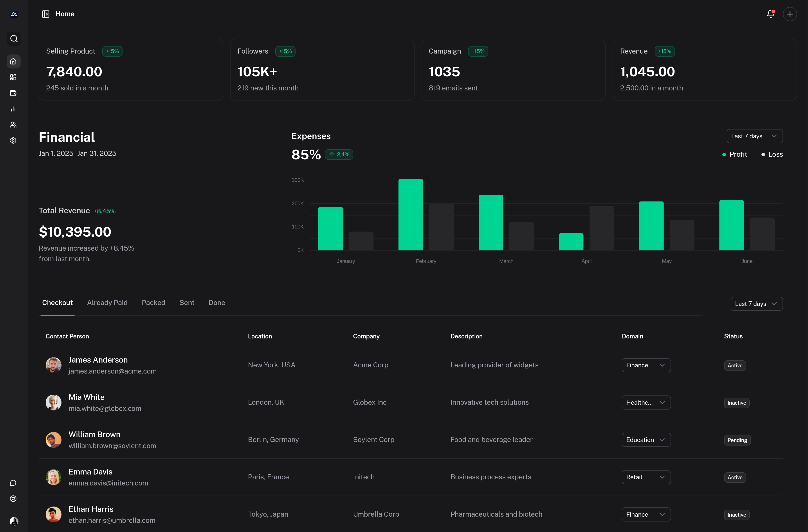
Task: Click the February green profit bar
Action: [x=410, y=215]
